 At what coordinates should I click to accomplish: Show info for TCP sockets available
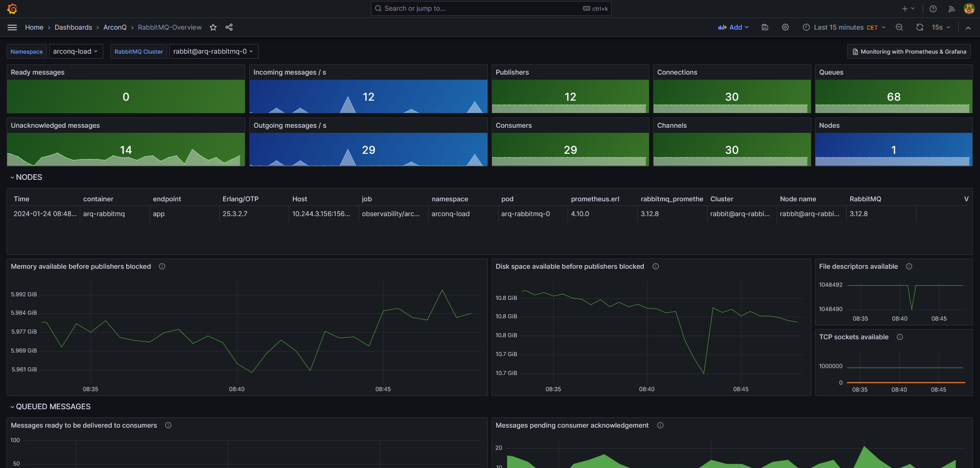[x=900, y=337]
